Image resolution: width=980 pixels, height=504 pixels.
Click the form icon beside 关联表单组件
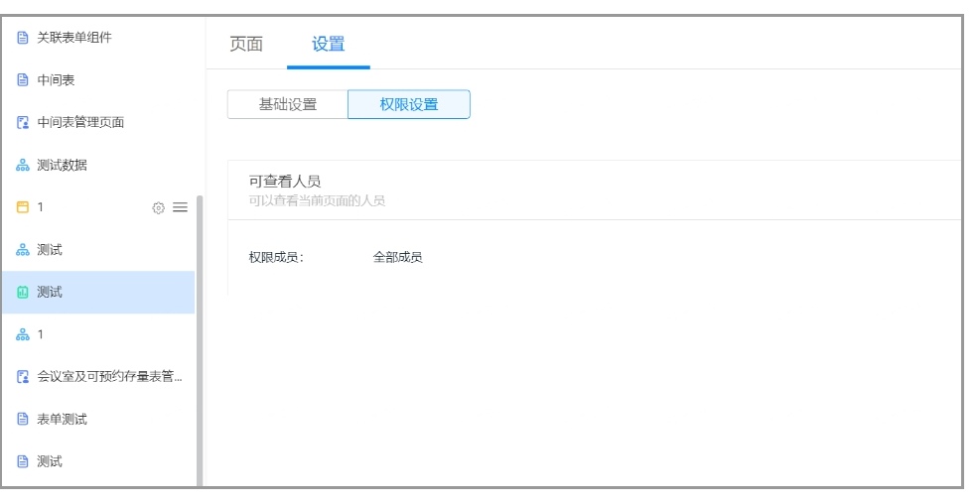tap(23, 38)
